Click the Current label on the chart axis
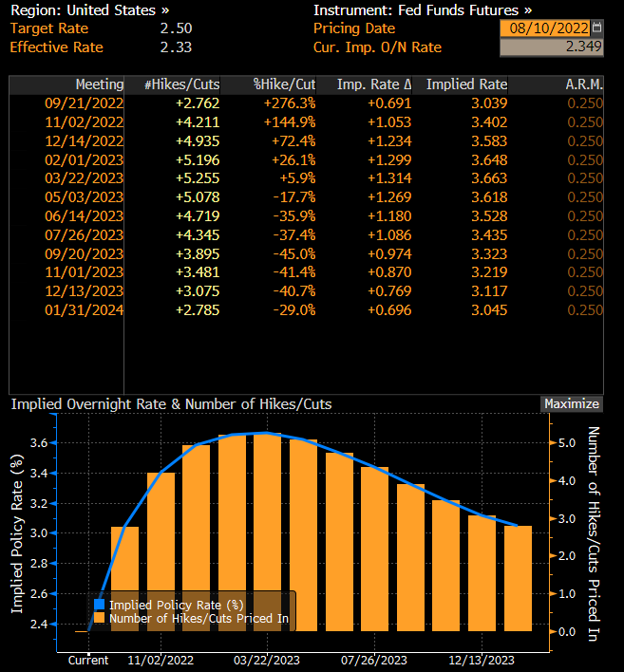The width and height of the screenshot is (624, 672). (88, 660)
